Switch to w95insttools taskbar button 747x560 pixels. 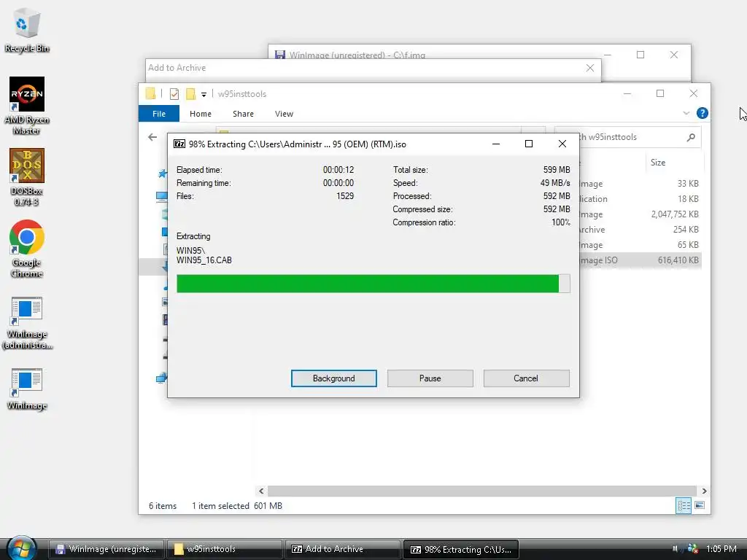coord(225,549)
